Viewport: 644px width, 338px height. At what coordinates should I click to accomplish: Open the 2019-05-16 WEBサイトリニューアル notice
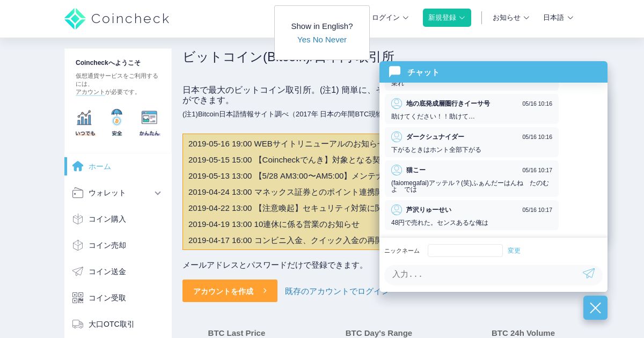pyautogui.click(x=283, y=144)
